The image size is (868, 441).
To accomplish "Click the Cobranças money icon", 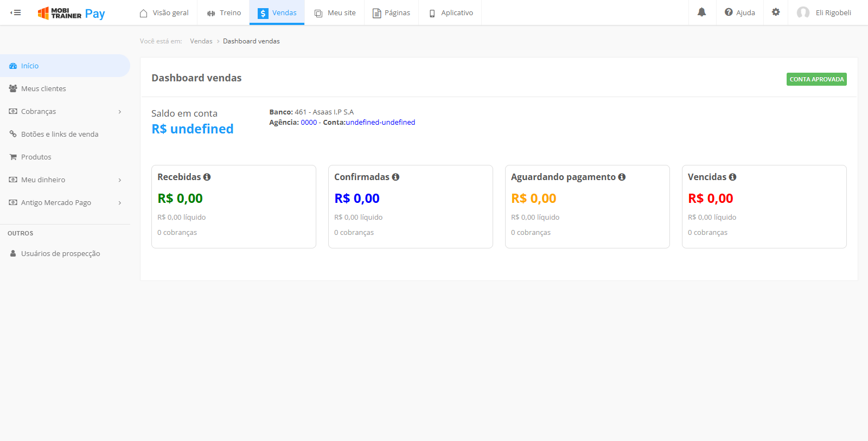I will pyautogui.click(x=13, y=111).
